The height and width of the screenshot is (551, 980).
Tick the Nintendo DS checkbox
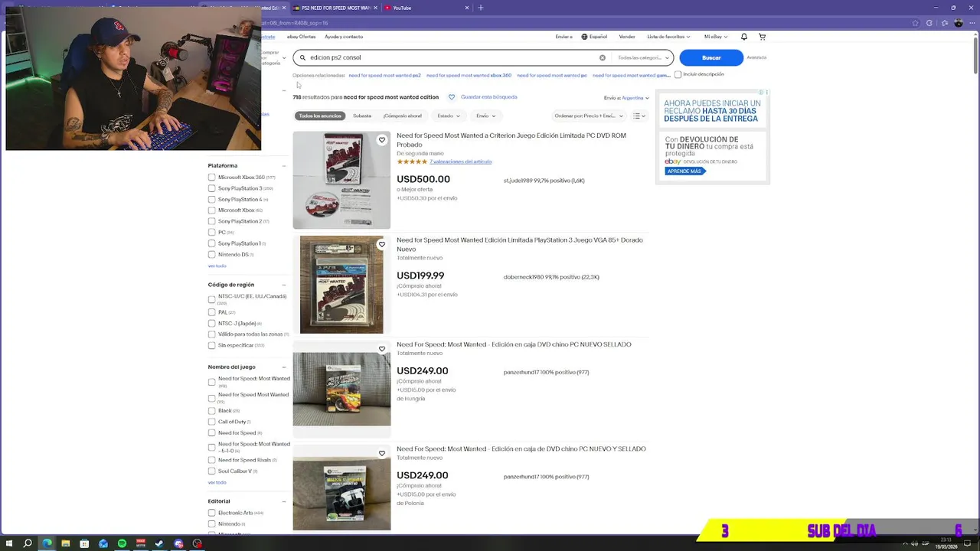pos(212,254)
